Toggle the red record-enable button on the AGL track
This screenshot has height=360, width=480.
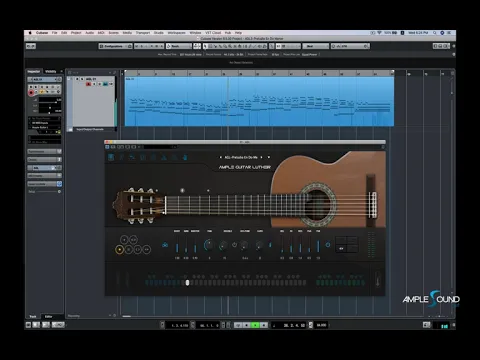click(x=88, y=84)
